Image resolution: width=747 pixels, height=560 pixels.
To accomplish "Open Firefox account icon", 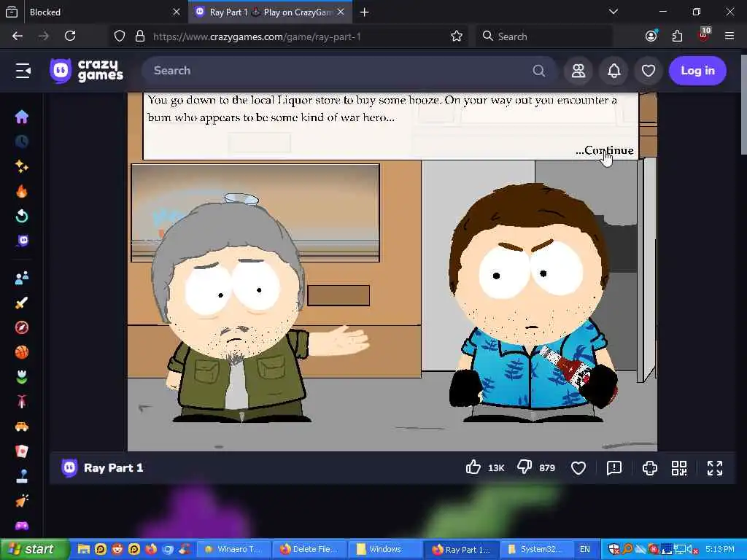I will 651,36.
